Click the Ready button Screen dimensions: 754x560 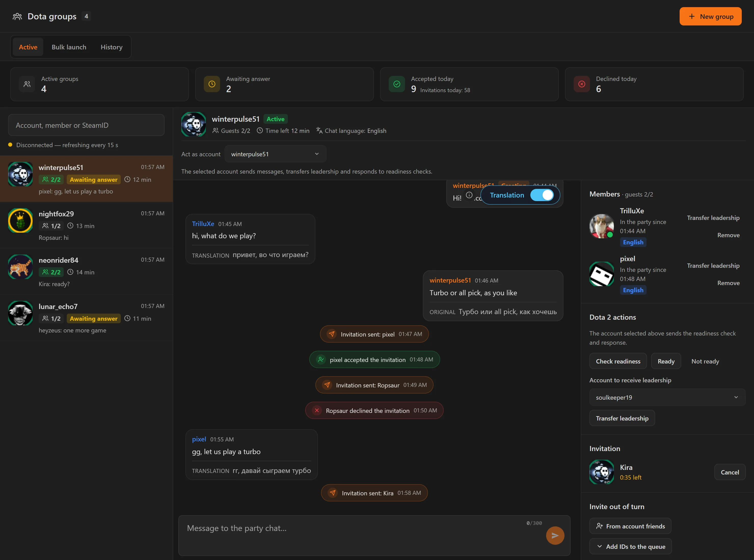point(666,361)
